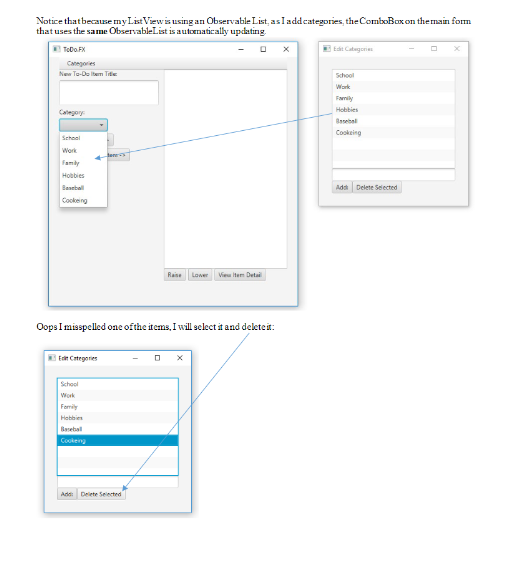Maximize the faded Edit Categories window
The height and width of the screenshot is (568, 530).
(434, 49)
